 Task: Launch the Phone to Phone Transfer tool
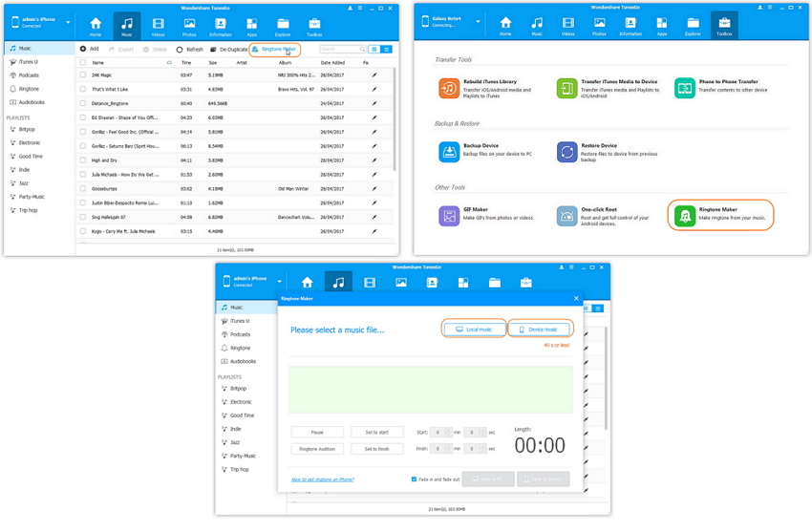[684, 89]
